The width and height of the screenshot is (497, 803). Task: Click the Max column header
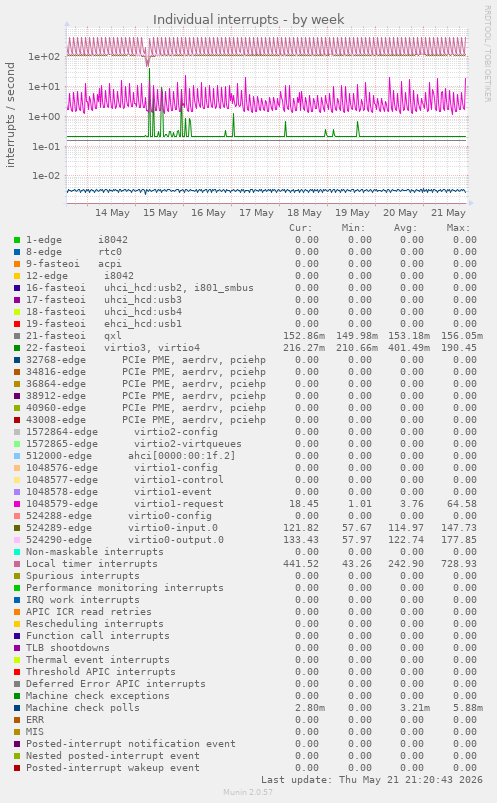[x=458, y=228]
